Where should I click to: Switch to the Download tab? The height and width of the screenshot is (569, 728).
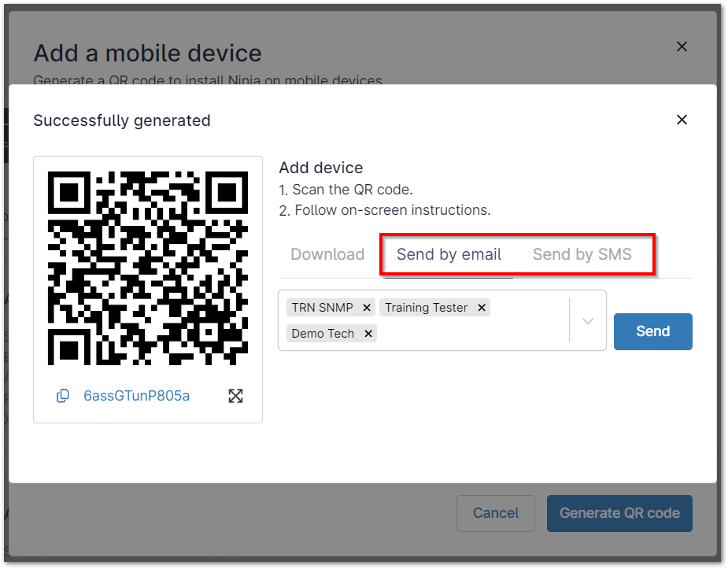tap(327, 253)
